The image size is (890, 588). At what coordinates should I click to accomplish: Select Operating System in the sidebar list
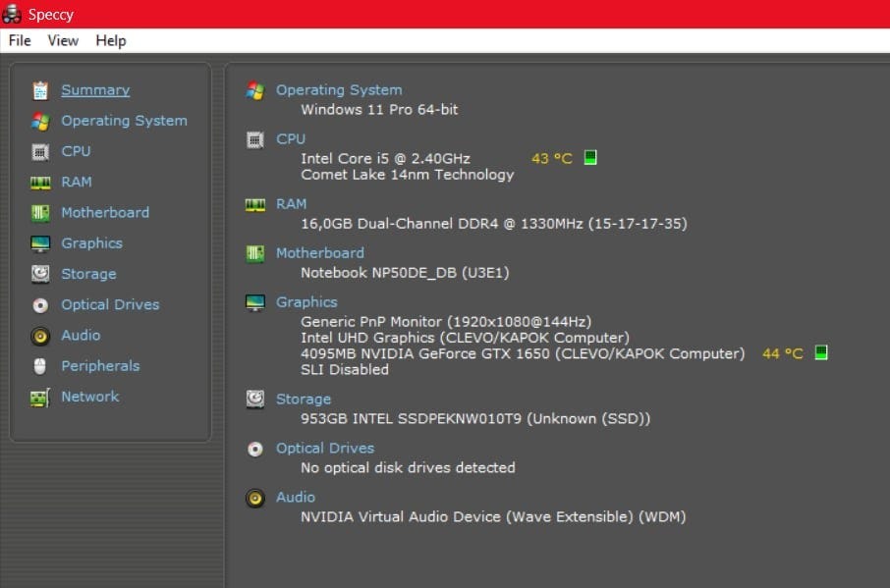pyautogui.click(x=124, y=121)
